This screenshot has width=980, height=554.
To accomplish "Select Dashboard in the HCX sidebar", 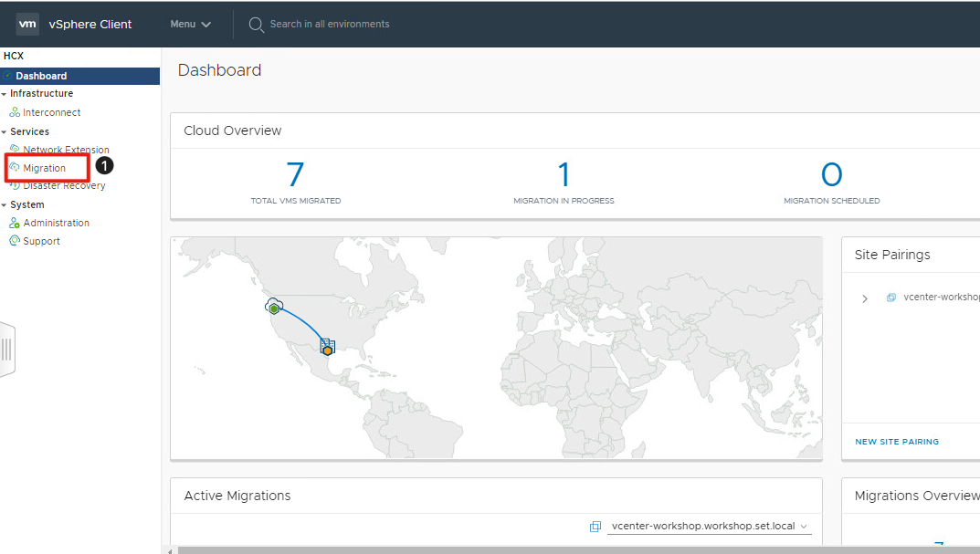I will 41,76.
